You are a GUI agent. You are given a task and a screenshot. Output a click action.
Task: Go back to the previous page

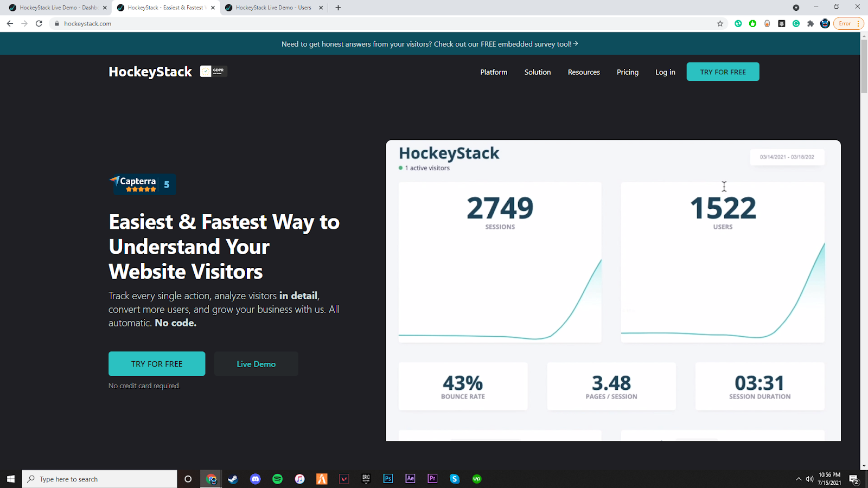[x=10, y=23]
